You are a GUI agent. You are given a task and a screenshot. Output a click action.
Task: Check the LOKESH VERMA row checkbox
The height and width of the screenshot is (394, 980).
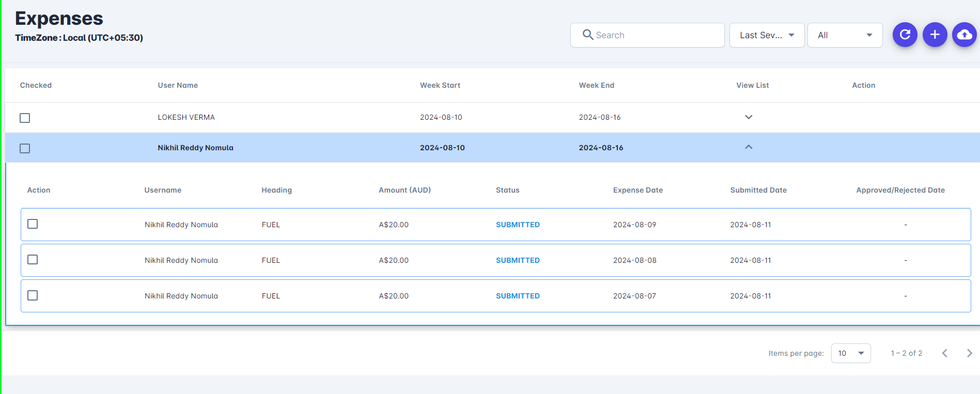25,118
